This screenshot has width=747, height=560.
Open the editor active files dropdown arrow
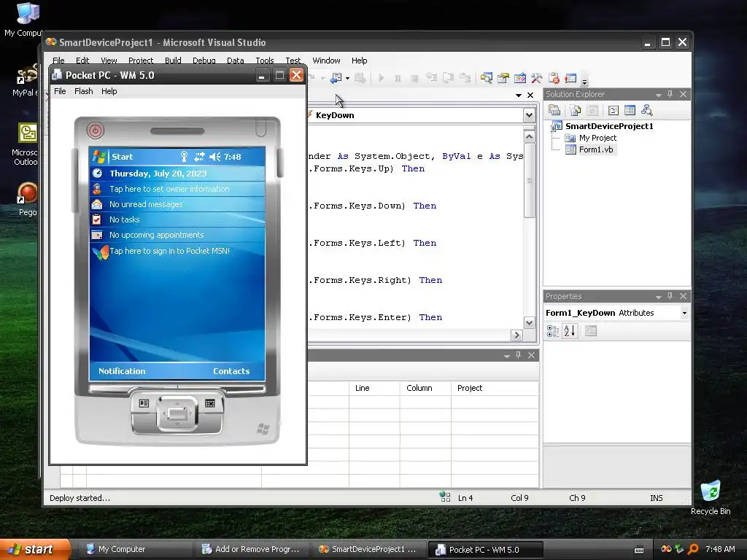tap(519, 96)
